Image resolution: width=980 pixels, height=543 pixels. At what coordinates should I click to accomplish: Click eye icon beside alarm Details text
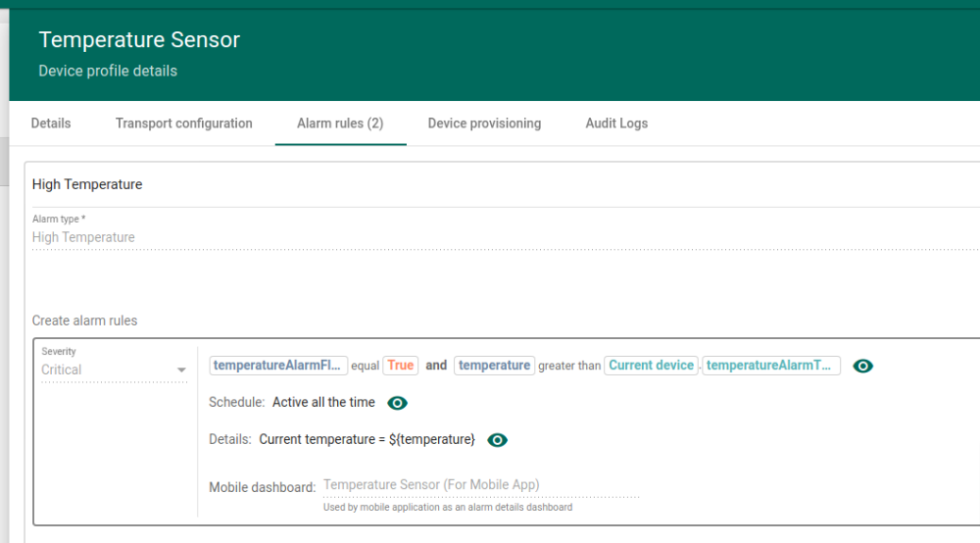(497, 440)
